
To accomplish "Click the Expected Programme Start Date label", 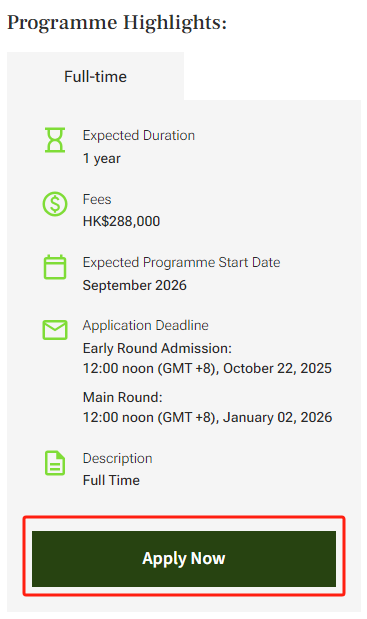I will 182,262.
